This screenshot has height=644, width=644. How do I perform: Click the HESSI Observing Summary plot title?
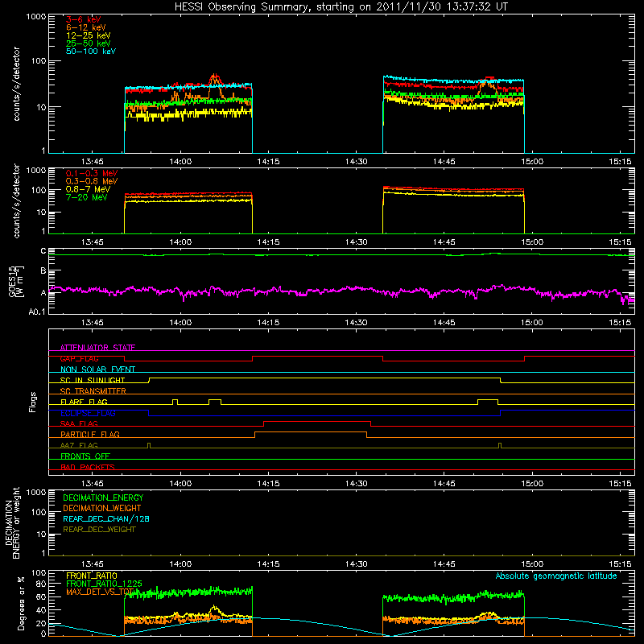point(341,7)
